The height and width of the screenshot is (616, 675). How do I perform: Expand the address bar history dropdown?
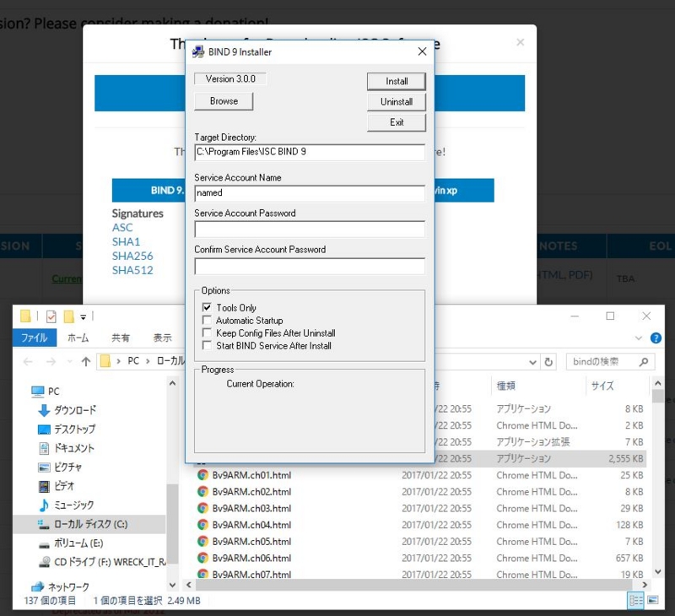point(532,362)
